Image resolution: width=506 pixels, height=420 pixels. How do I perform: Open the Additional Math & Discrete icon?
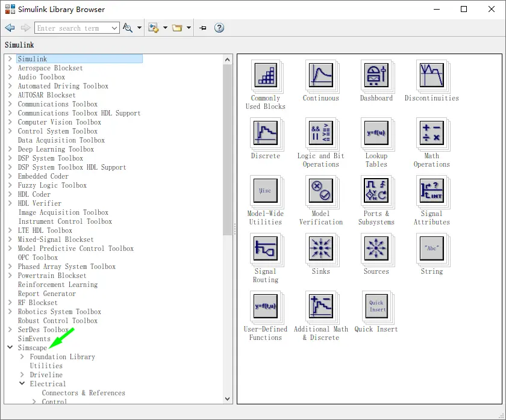click(x=320, y=306)
